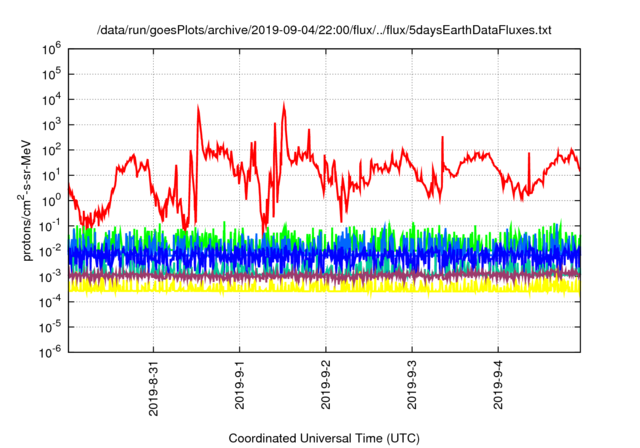This screenshot has width=640, height=448.
Task: Select the 10^-4 y-axis label
Action: 50,303
